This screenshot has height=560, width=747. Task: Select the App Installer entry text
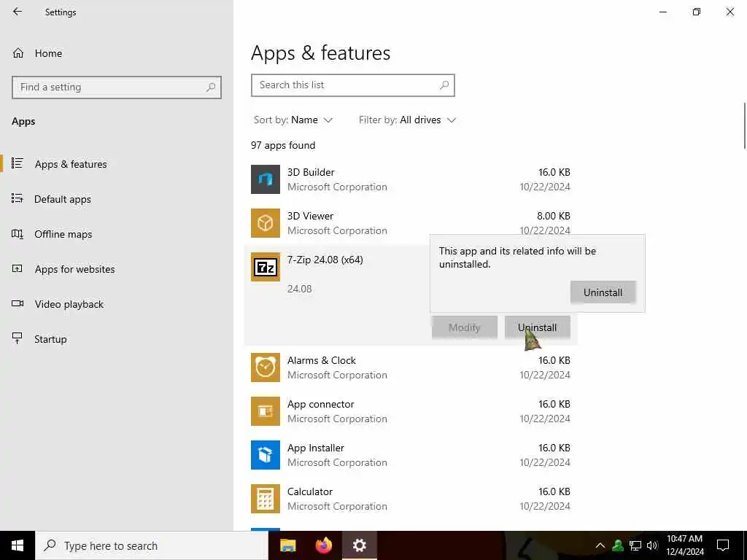[x=315, y=448]
